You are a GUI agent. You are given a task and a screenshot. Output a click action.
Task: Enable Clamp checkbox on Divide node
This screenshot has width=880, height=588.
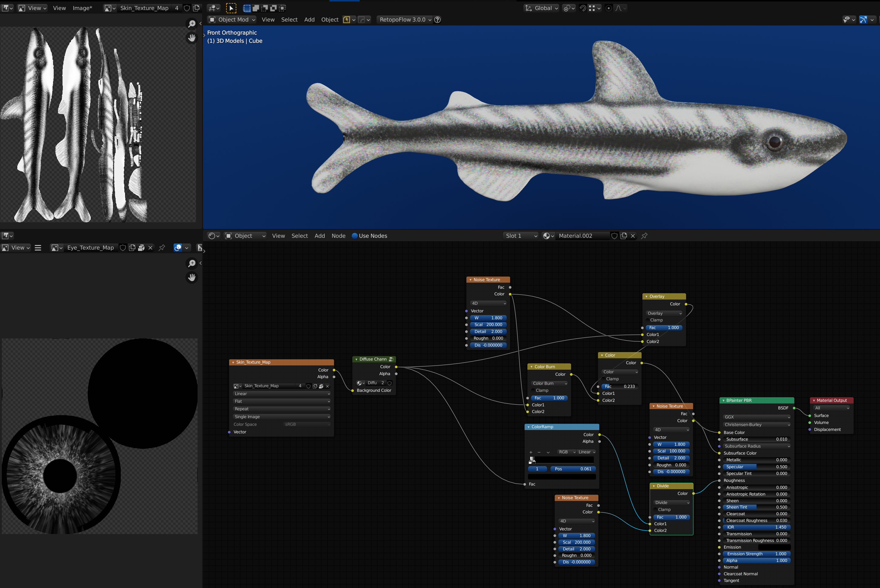[656, 509]
